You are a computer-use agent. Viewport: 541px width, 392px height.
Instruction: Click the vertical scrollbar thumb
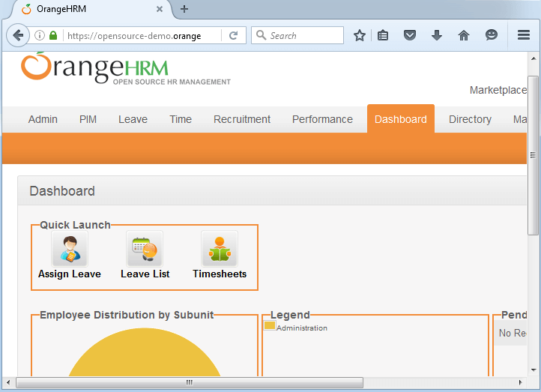pos(534,155)
